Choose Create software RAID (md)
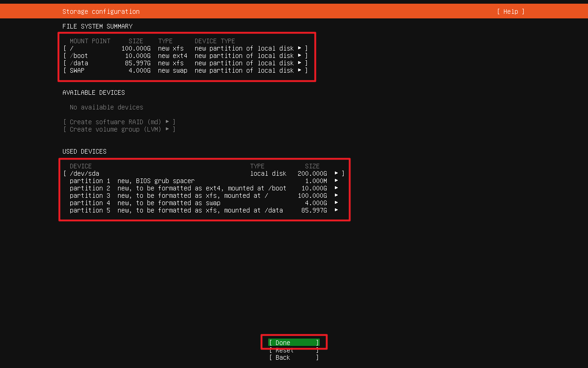 [x=119, y=122]
